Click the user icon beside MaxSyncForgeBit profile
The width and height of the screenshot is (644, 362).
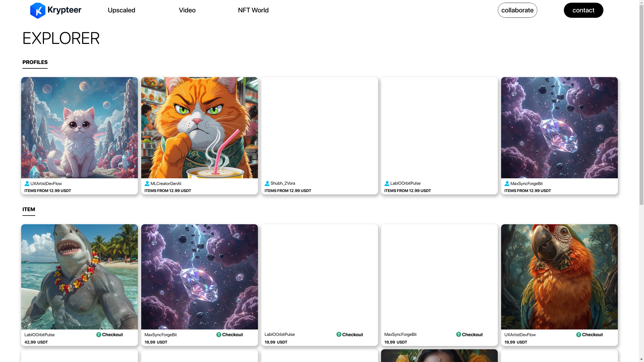pyautogui.click(x=507, y=184)
